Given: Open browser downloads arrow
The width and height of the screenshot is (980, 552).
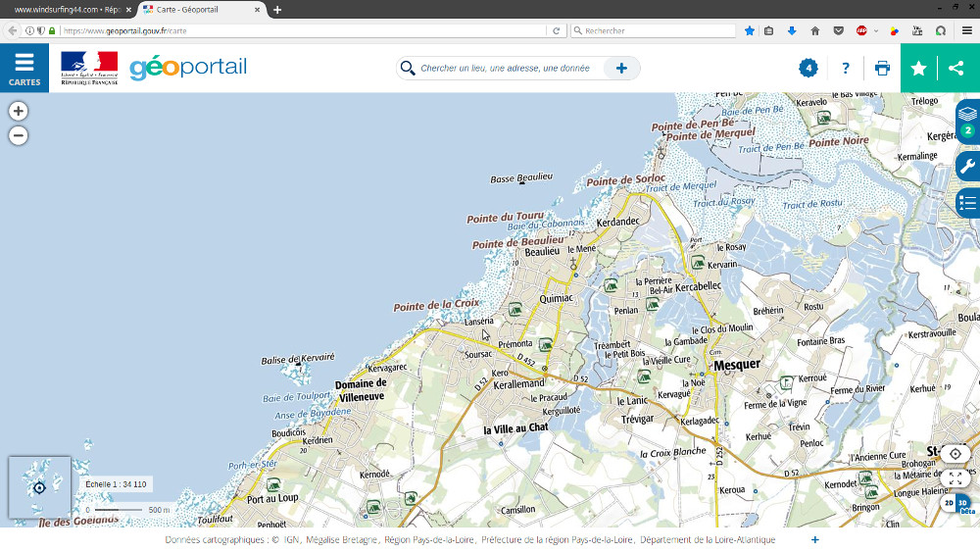Looking at the screenshot, I should [x=792, y=30].
